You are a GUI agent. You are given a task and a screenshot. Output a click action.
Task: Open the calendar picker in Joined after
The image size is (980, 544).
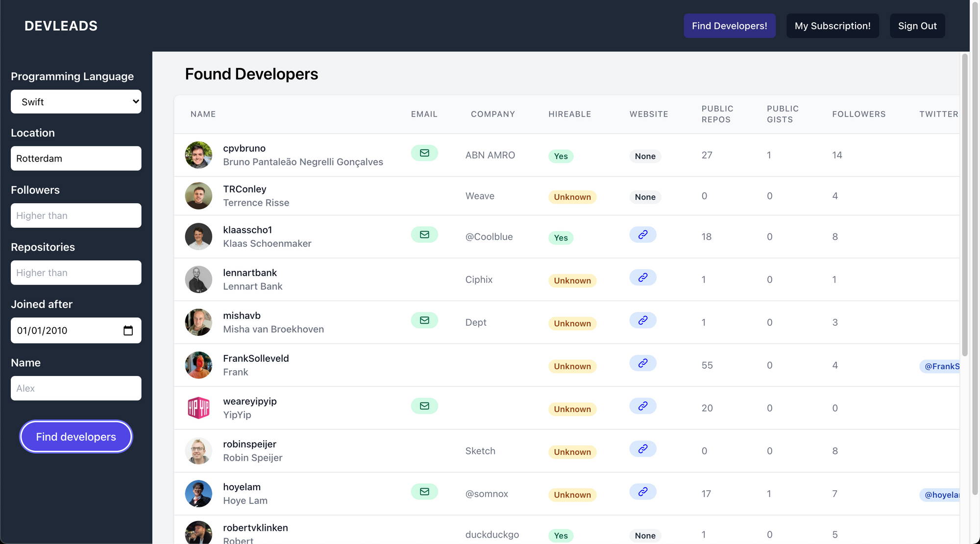pos(128,331)
